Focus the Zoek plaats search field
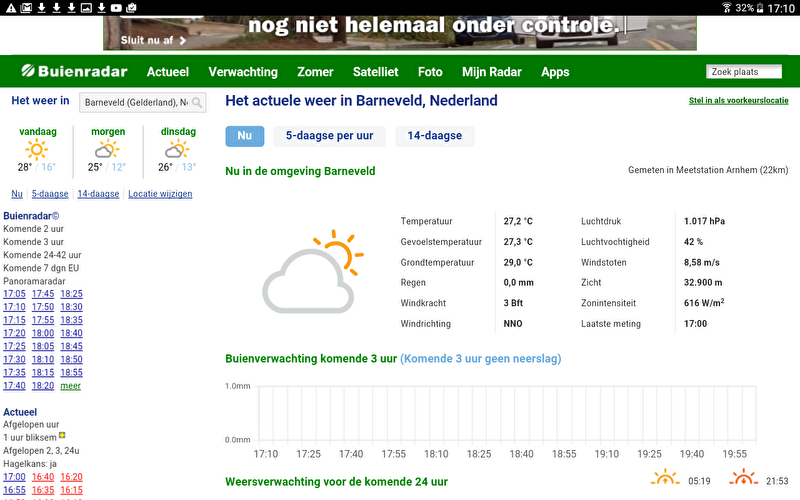Screen dimensions: 800x500 click(744, 72)
